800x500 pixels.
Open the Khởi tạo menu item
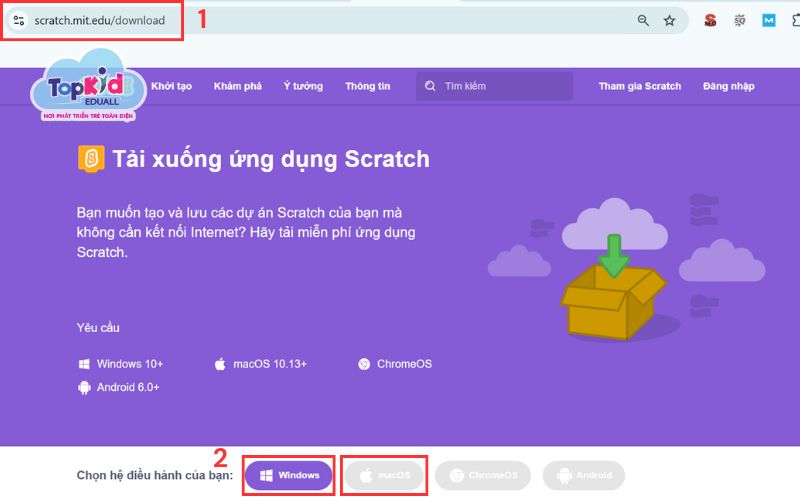(171, 86)
